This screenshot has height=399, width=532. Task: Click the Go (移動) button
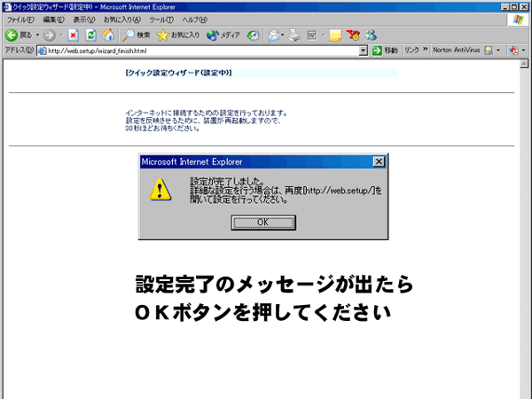point(385,51)
